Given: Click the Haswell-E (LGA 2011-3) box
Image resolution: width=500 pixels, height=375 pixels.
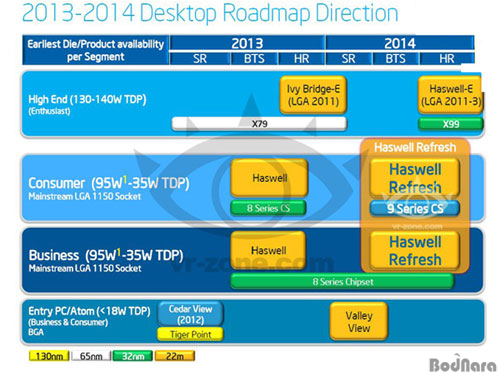Looking at the screenshot, I should (x=450, y=95).
